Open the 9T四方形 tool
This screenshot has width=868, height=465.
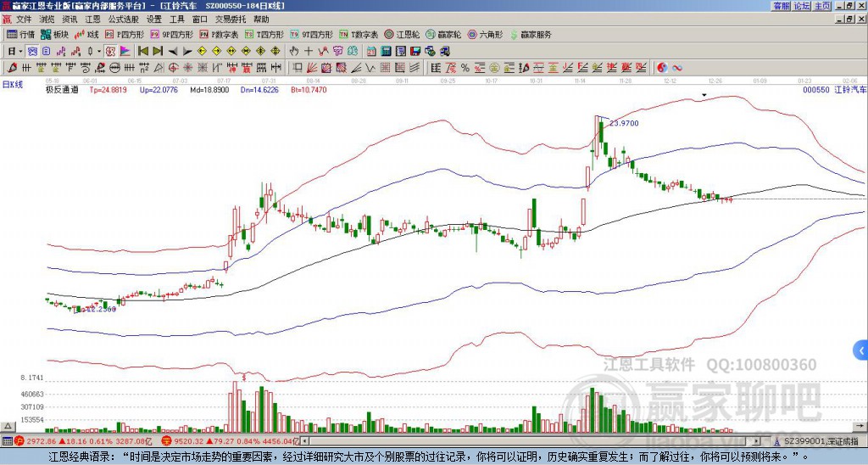point(312,34)
